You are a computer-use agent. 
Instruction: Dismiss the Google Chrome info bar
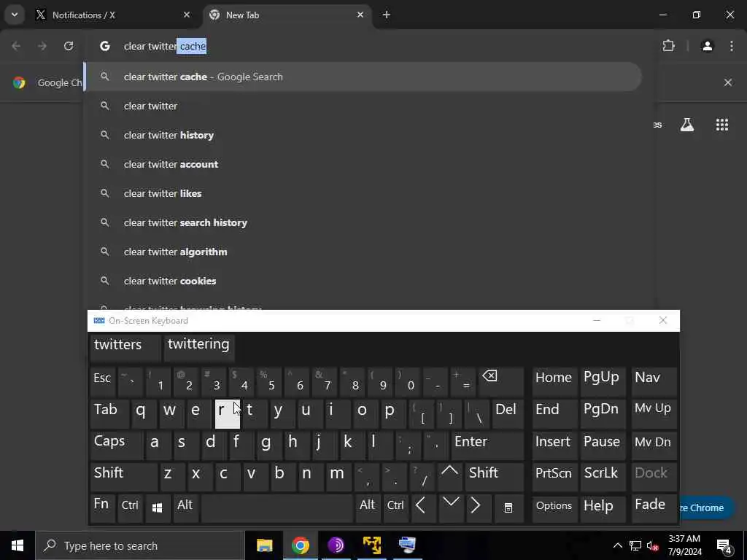pyautogui.click(x=728, y=82)
